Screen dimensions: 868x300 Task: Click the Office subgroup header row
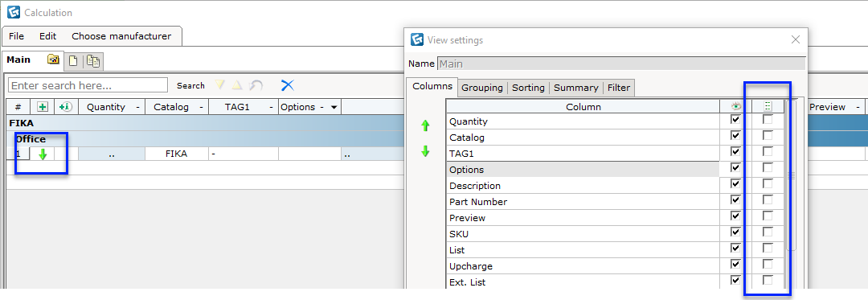(205, 139)
